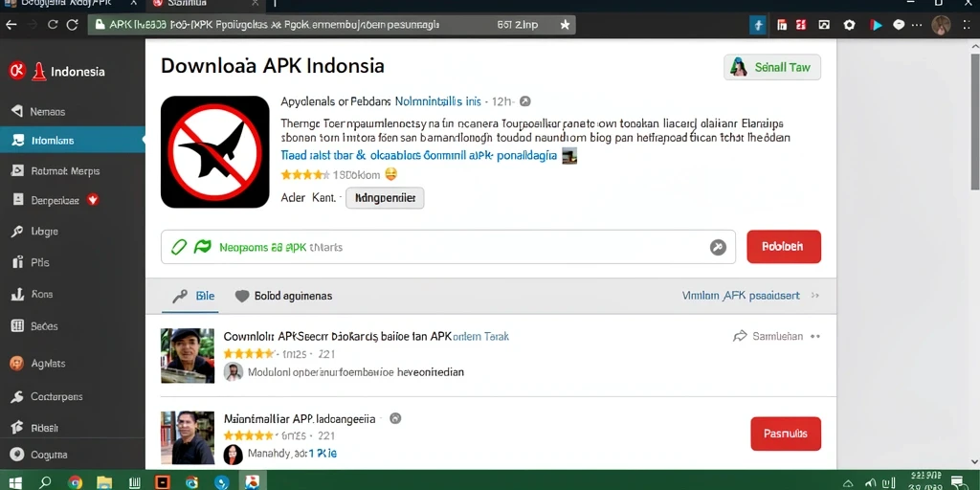
Task: Click the red Pobibeh button
Action: click(784, 247)
